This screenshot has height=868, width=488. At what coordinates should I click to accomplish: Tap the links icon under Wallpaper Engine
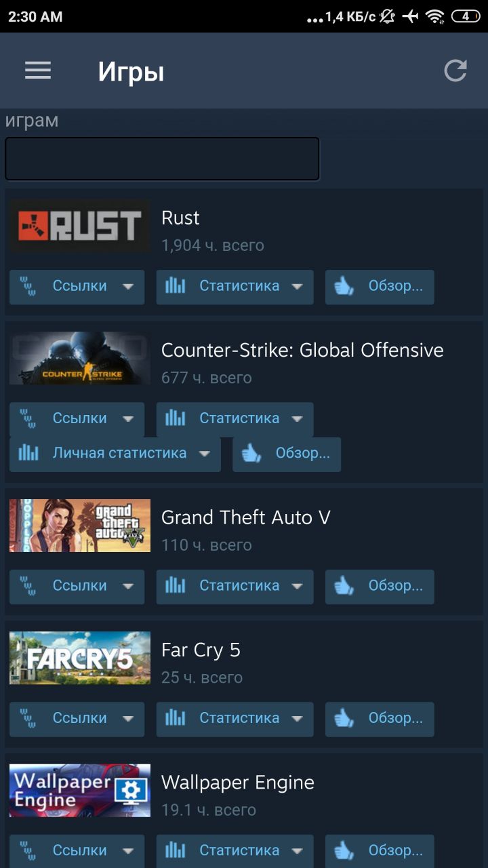click(x=28, y=851)
